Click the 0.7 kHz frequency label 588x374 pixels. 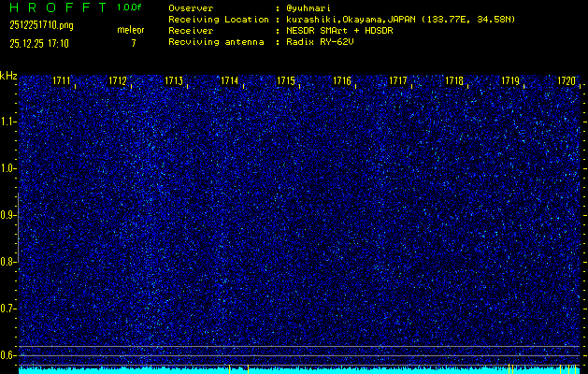(x=8, y=309)
